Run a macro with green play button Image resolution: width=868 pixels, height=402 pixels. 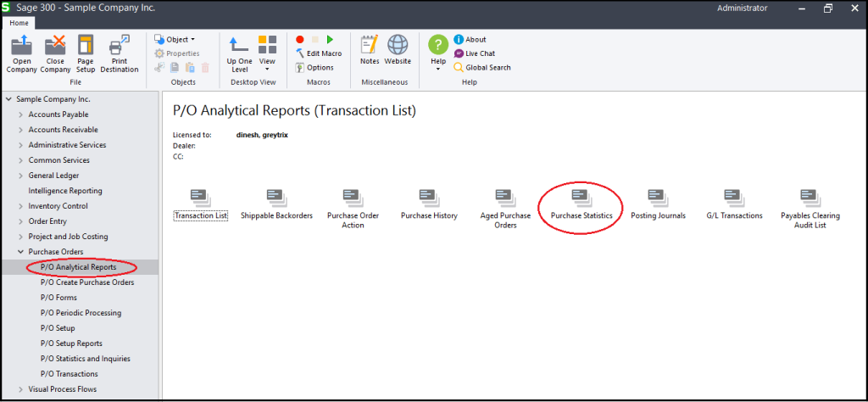[x=330, y=39]
